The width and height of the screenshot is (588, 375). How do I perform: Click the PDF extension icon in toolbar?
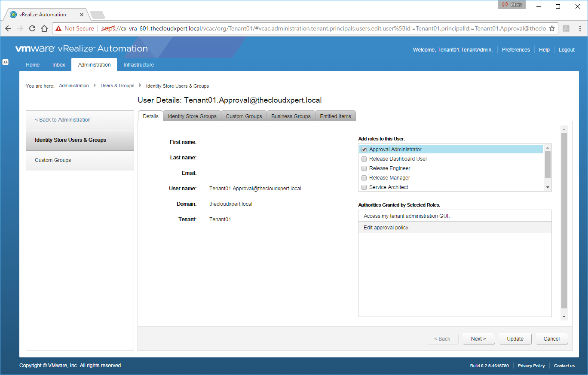click(x=566, y=28)
